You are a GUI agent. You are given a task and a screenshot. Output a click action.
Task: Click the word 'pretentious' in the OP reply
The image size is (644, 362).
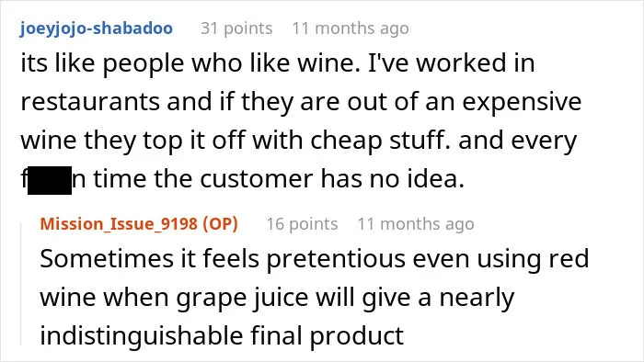336,260
